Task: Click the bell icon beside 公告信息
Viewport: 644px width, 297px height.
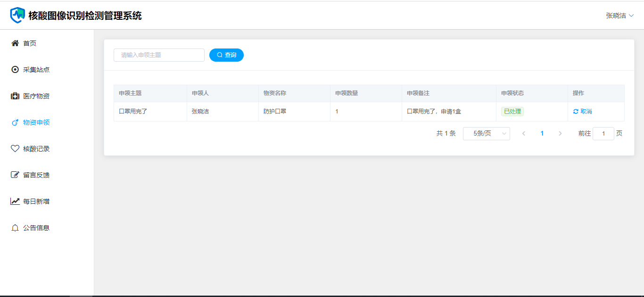Action: click(x=15, y=228)
